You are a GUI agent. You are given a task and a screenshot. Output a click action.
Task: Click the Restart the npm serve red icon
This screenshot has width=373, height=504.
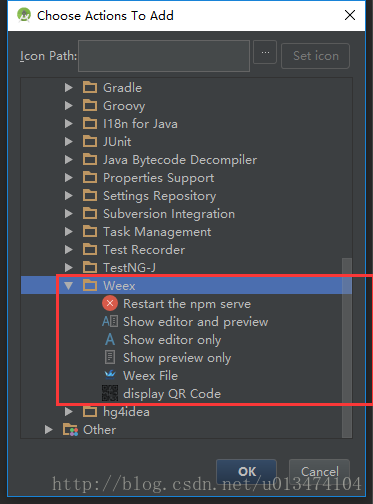[x=110, y=303]
